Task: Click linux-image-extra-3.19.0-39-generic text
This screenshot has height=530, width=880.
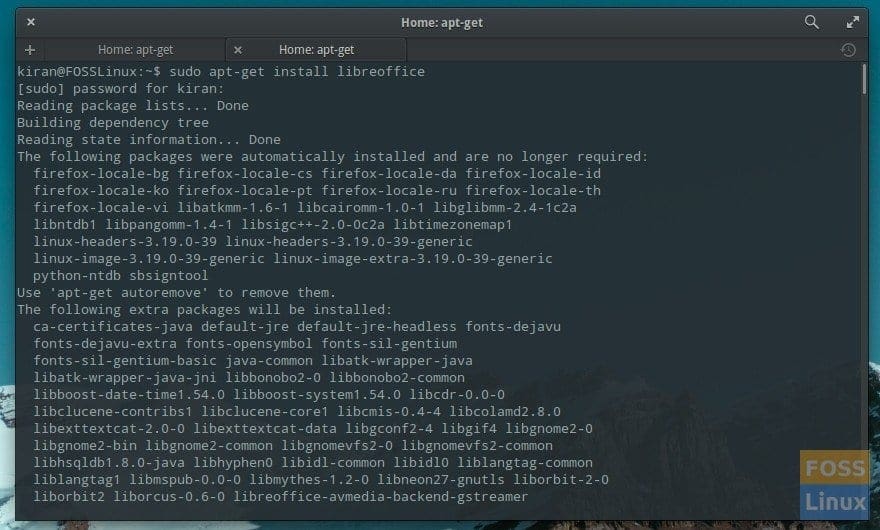Action: tap(412, 258)
